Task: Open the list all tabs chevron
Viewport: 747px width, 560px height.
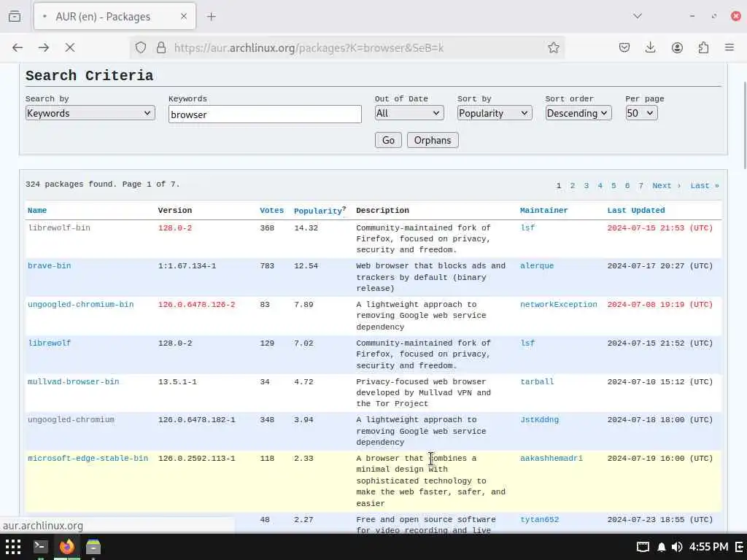Action: pos(638,16)
